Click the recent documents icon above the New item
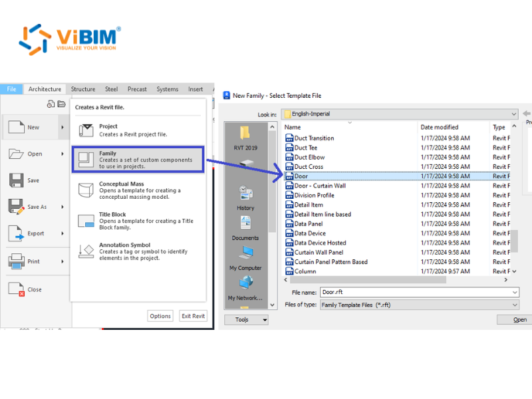The image size is (532, 399). point(51,104)
